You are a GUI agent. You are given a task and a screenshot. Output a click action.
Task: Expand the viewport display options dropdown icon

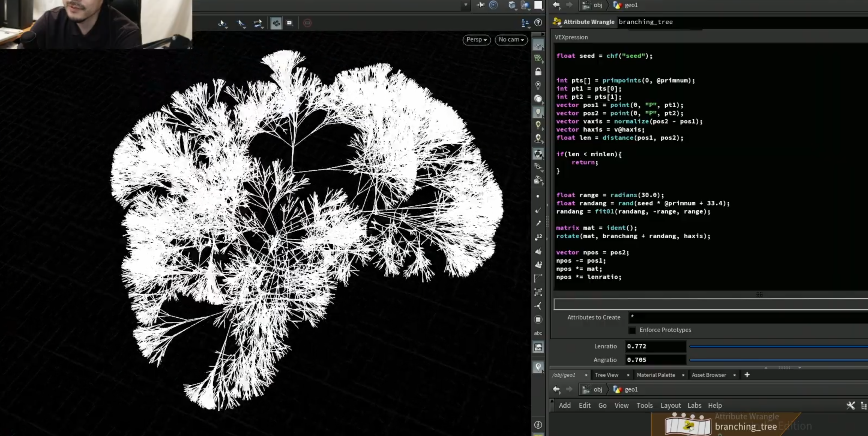[x=525, y=23]
